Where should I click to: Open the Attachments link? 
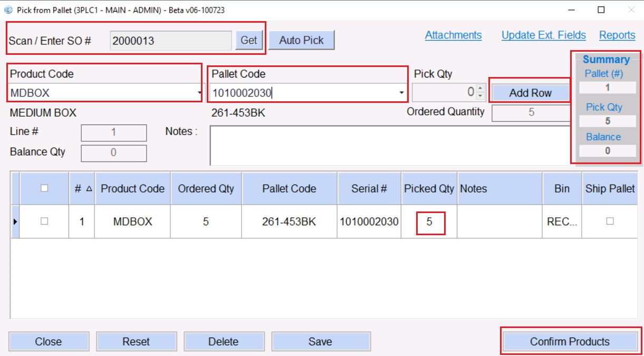pos(453,35)
